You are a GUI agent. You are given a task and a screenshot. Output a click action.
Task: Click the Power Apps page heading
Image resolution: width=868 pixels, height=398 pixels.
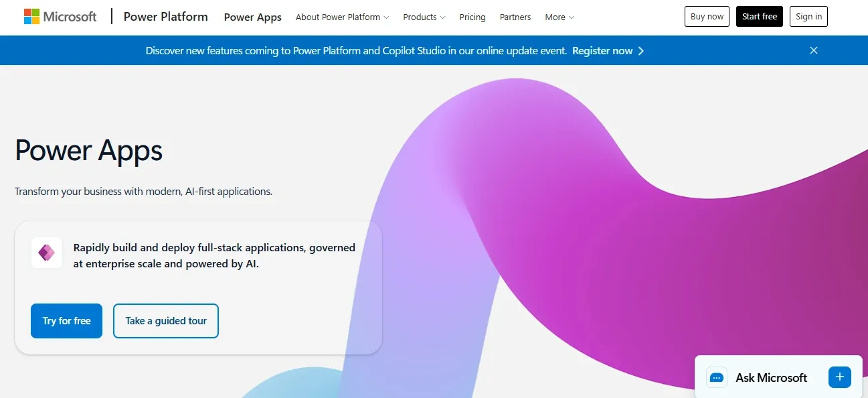pyautogui.click(x=88, y=150)
